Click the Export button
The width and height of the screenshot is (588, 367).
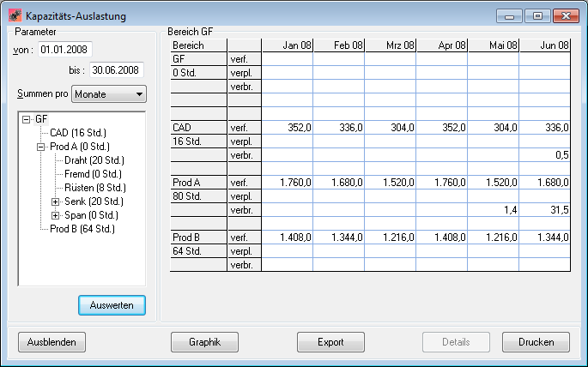point(330,342)
